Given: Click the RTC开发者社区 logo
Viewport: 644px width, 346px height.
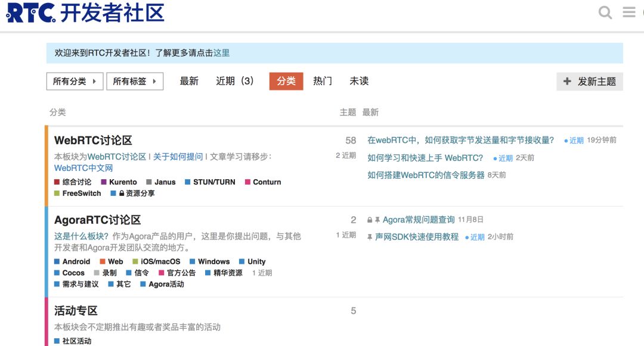Looking at the screenshot, I should point(85,13).
